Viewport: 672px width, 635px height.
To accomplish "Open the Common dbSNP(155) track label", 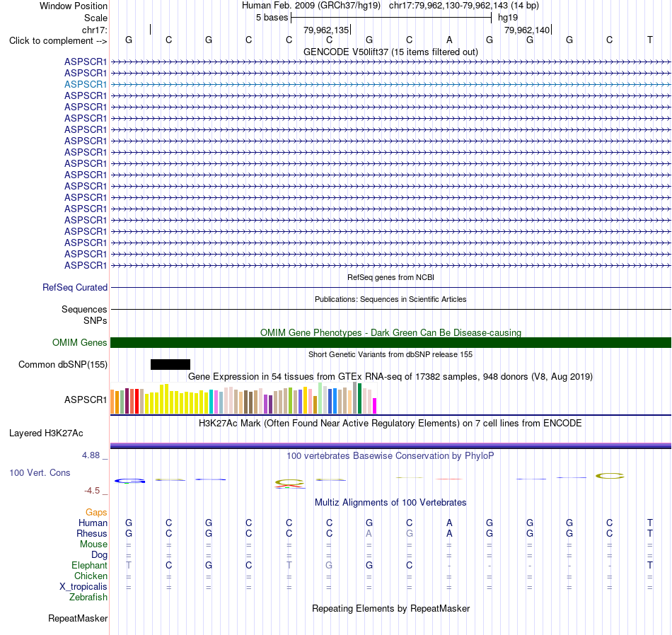I will click(62, 365).
